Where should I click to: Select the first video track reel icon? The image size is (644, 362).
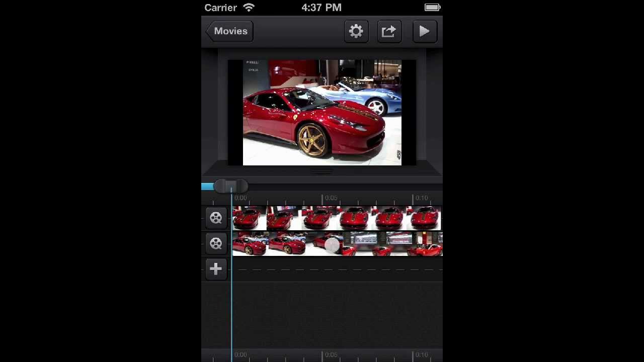click(x=216, y=218)
